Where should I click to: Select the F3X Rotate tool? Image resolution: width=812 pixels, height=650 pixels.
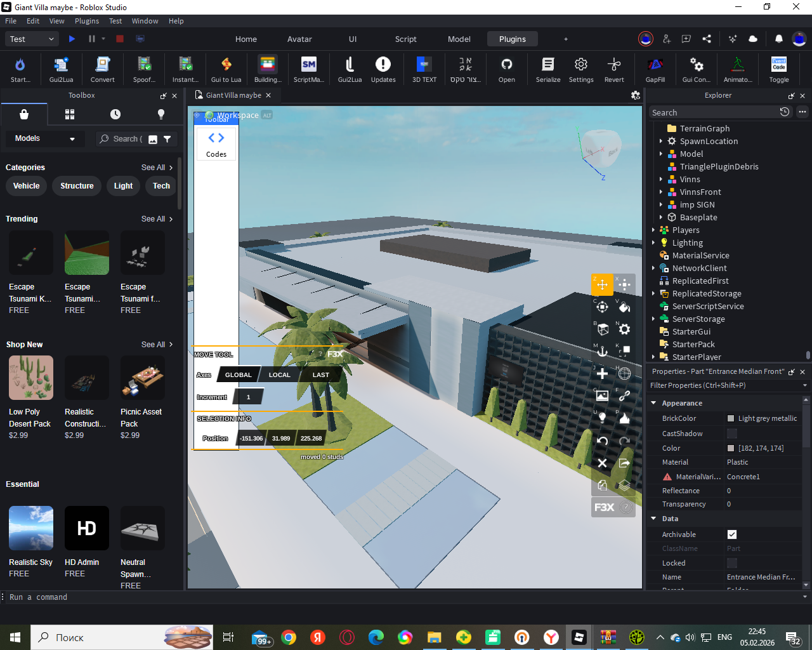tap(602, 307)
